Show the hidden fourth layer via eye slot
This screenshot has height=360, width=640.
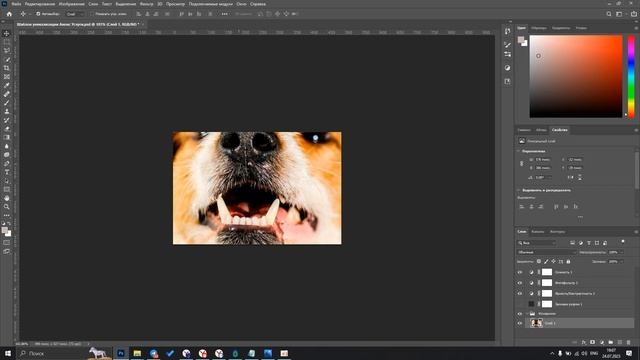(x=520, y=304)
